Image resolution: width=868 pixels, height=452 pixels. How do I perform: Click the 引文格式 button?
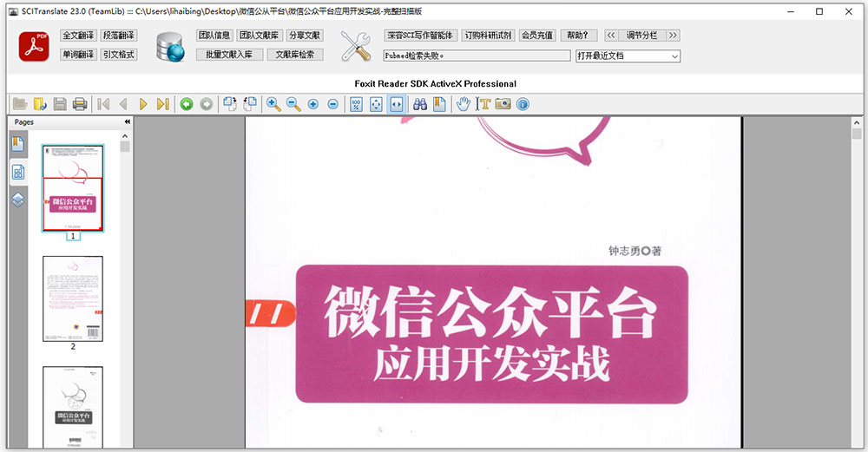point(118,55)
